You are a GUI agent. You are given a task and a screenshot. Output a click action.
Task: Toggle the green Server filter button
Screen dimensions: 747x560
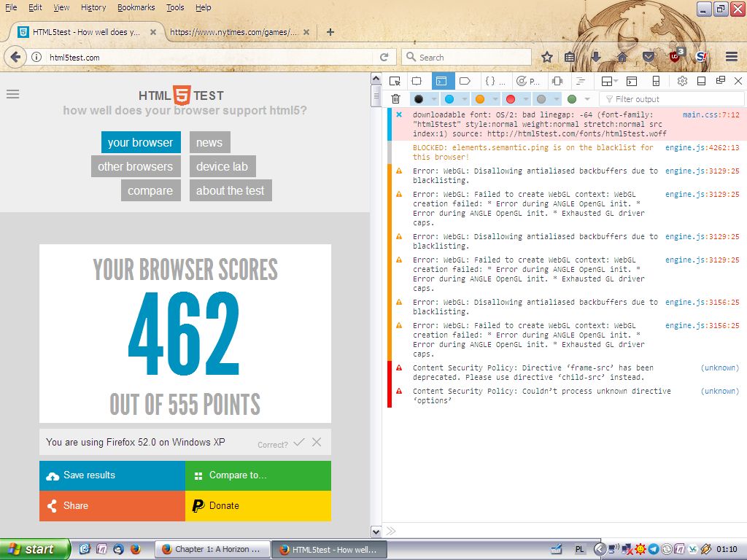point(572,99)
